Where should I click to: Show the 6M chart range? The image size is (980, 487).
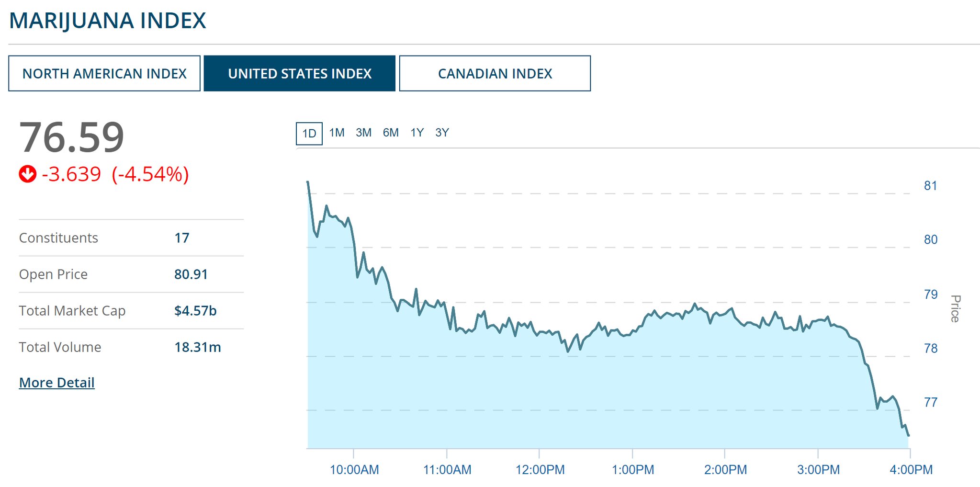[x=391, y=133]
